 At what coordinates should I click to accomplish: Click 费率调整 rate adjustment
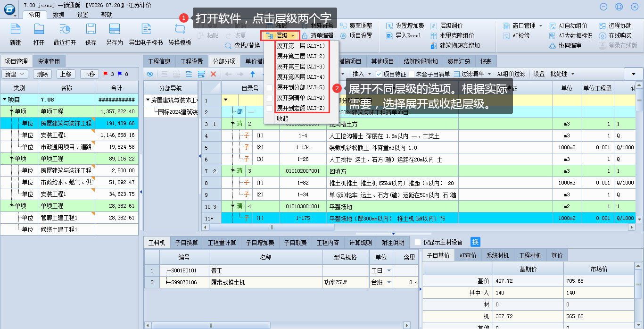(x=356, y=25)
